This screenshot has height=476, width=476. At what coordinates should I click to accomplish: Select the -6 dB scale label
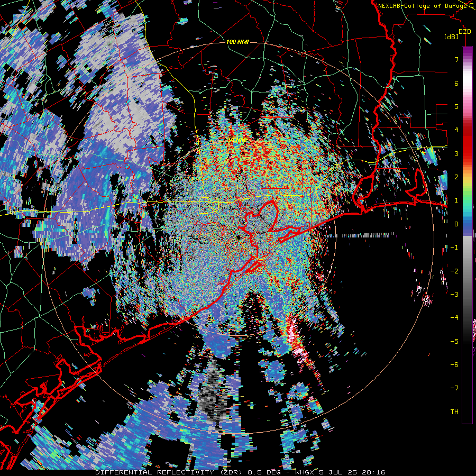click(454, 365)
